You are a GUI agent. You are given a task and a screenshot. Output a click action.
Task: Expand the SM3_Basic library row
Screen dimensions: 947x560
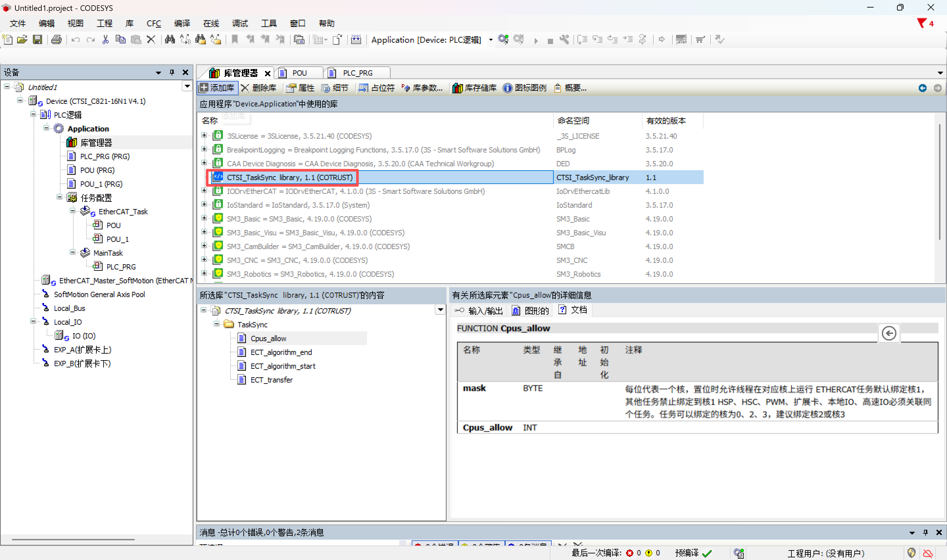(x=204, y=218)
